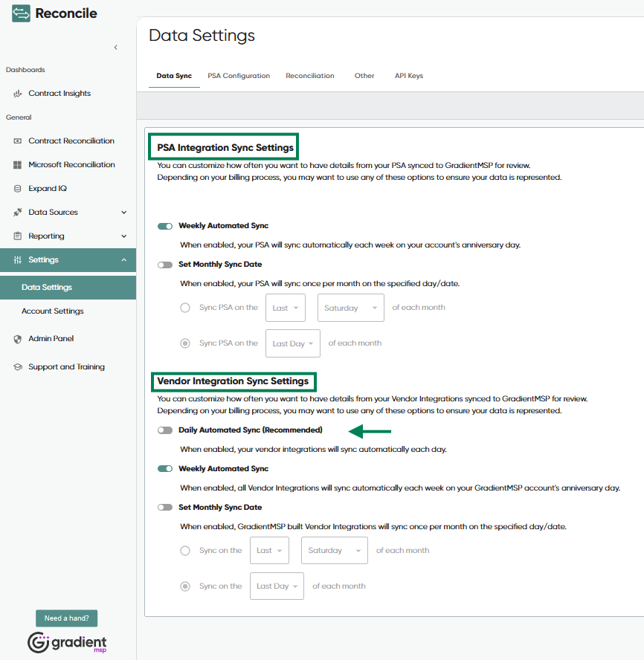
Task: Click 'General' section label
Action: [x=19, y=117]
